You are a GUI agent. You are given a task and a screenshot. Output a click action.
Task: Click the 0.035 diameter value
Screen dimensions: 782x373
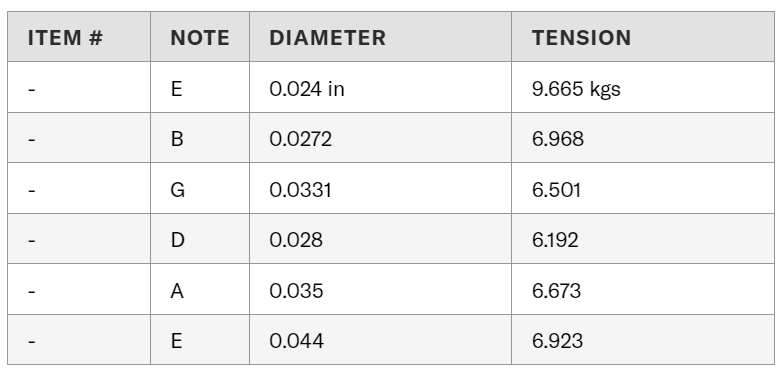tap(296, 291)
